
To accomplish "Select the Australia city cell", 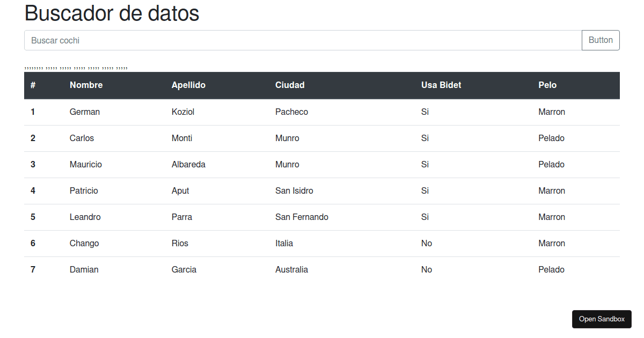I will click(x=291, y=269).
